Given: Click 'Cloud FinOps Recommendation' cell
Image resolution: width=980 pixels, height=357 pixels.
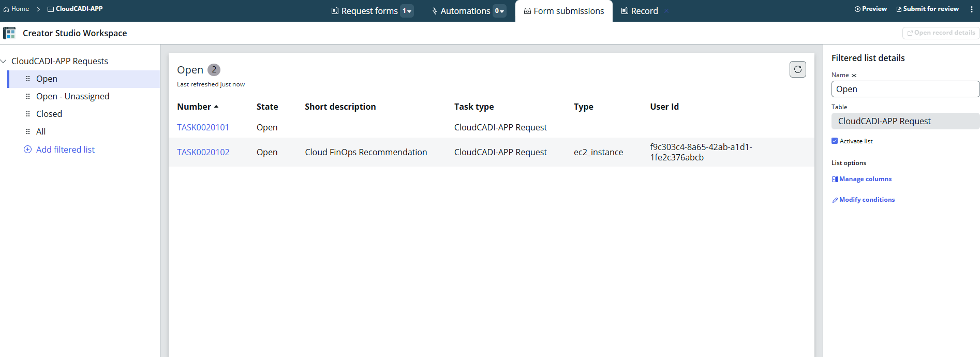Looking at the screenshot, I should (x=366, y=152).
